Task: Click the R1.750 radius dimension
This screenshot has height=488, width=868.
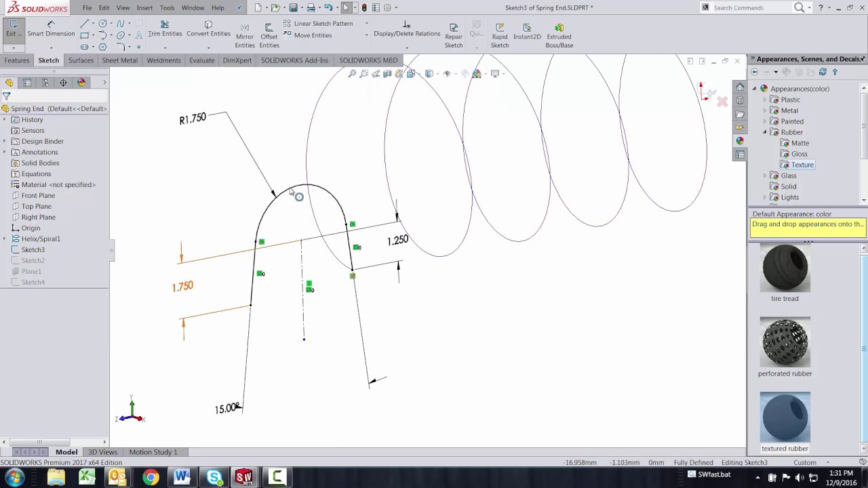Action: click(x=193, y=119)
